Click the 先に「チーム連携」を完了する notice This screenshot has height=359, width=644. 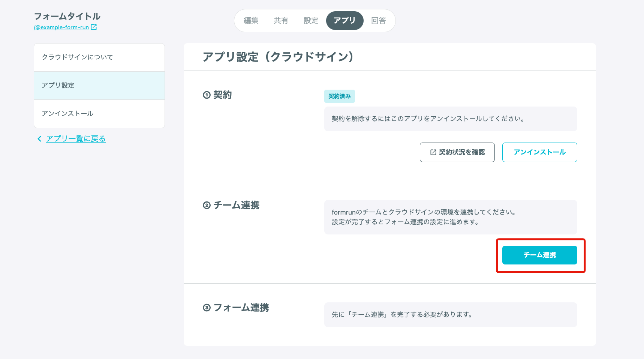[403, 315]
